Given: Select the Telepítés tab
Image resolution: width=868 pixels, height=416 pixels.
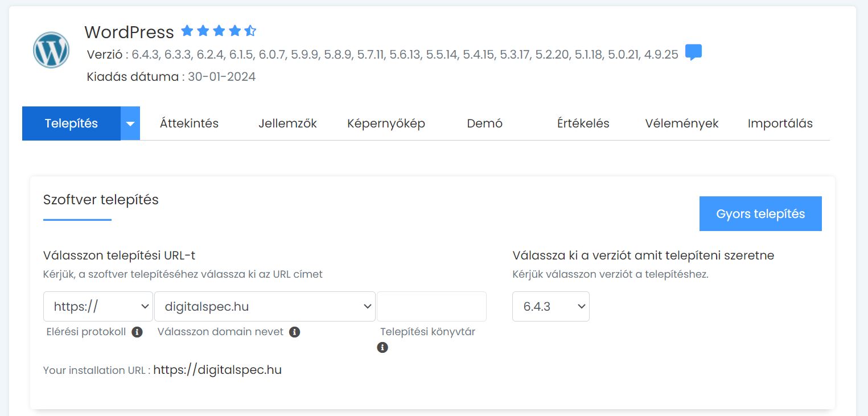Looking at the screenshot, I should coord(71,123).
